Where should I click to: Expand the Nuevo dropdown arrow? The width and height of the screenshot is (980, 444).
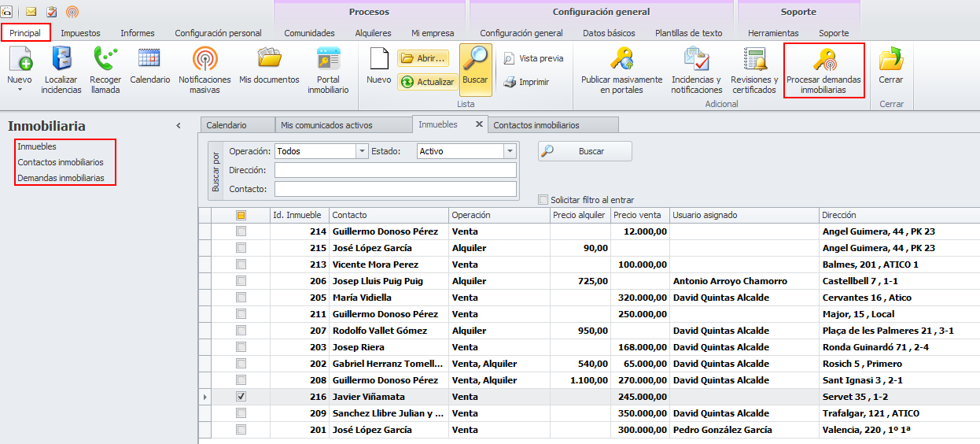point(19,91)
